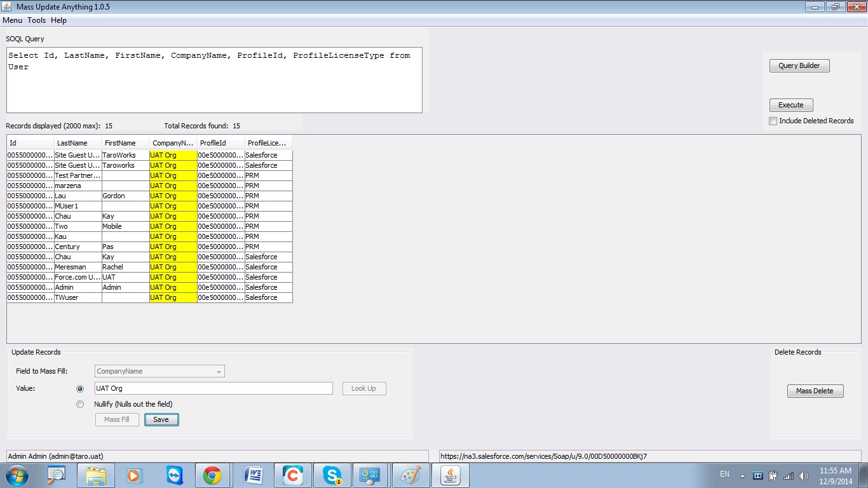The width and height of the screenshot is (868, 488).
Task: Click the Id column header
Action: pos(31,143)
